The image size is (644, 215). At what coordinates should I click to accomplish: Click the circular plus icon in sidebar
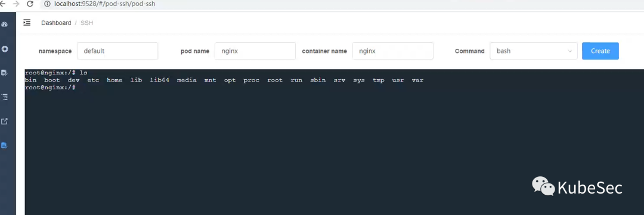5,49
